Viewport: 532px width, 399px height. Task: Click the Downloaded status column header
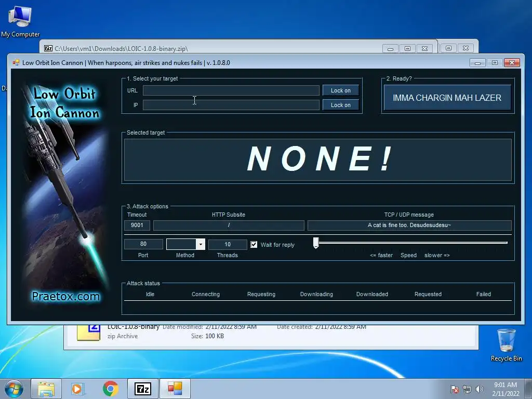[372, 294]
